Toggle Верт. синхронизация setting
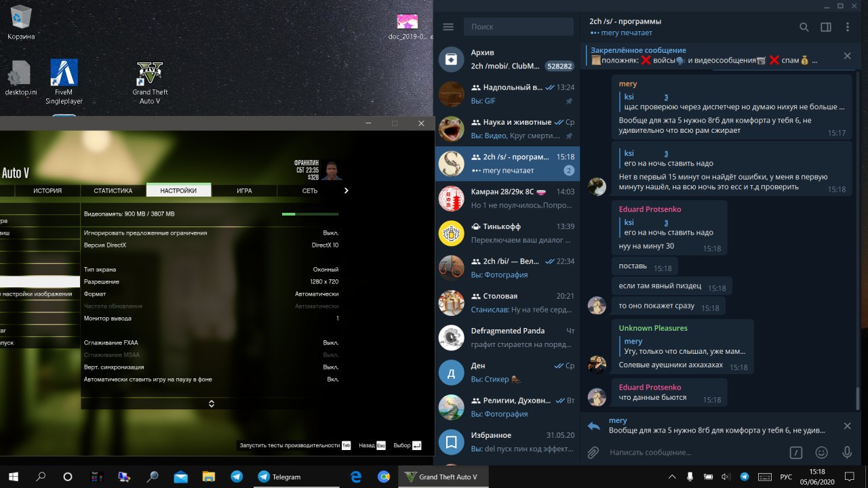 211,367
